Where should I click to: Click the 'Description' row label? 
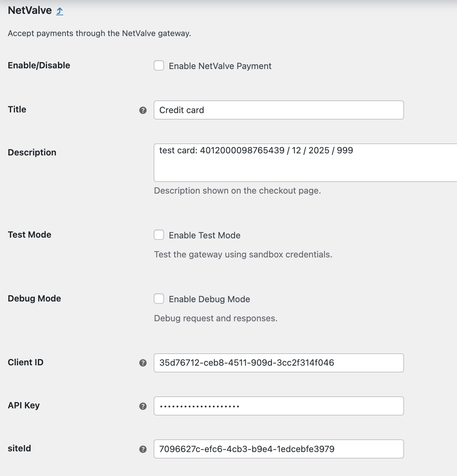click(x=32, y=153)
